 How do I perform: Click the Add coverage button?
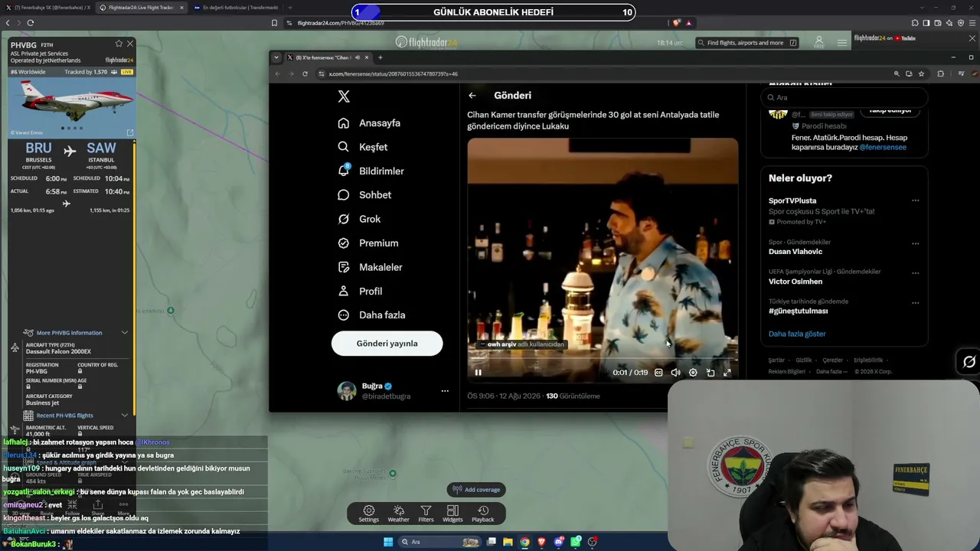pyautogui.click(x=476, y=490)
